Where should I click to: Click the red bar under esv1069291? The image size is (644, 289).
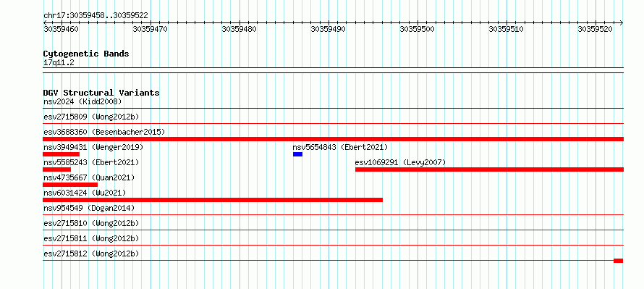pos(490,169)
